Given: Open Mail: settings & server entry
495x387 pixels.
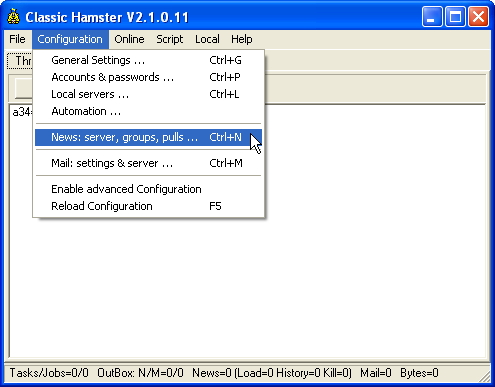Looking at the screenshot, I should (148, 163).
